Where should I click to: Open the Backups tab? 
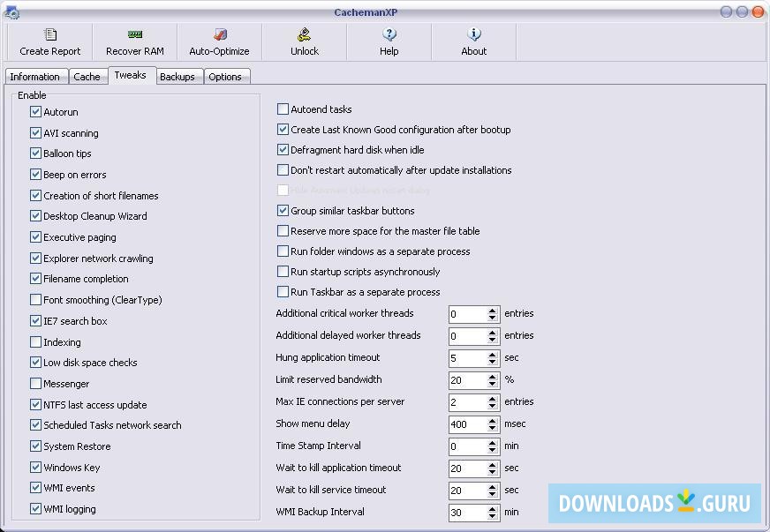[178, 76]
